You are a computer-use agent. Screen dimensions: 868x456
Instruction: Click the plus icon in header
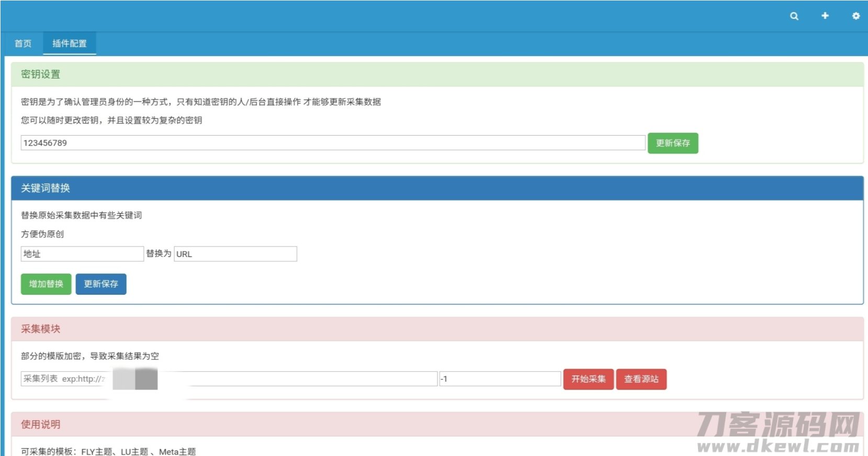coord(825,16)
